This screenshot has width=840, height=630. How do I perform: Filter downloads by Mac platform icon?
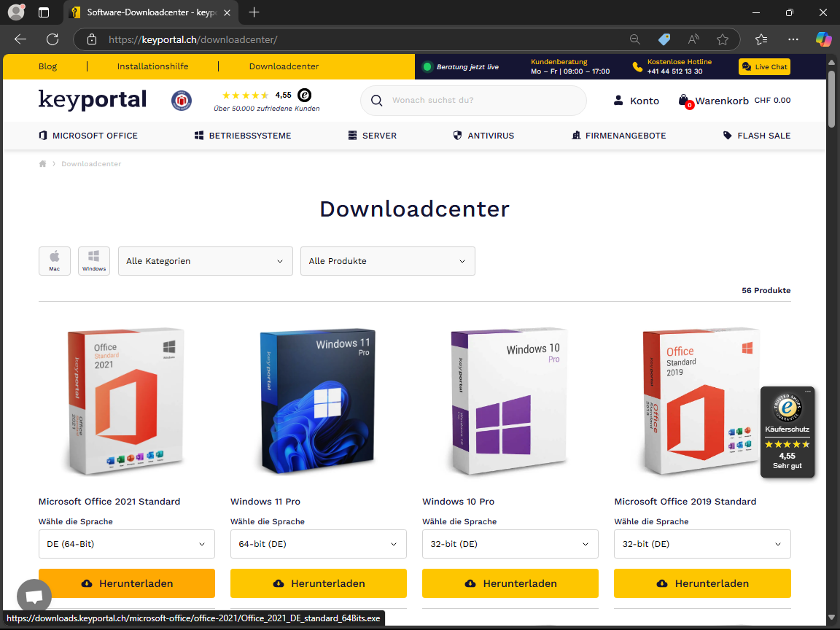click(55, 260)
